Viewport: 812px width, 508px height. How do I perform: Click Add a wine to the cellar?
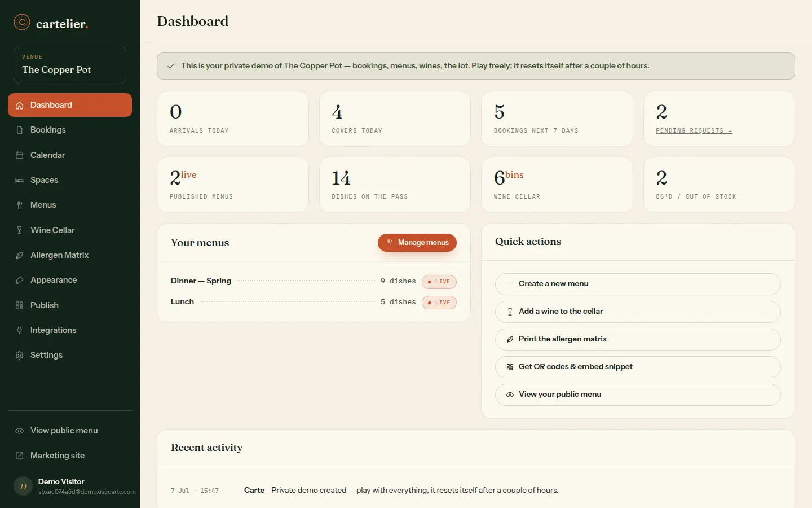[638, 312]
